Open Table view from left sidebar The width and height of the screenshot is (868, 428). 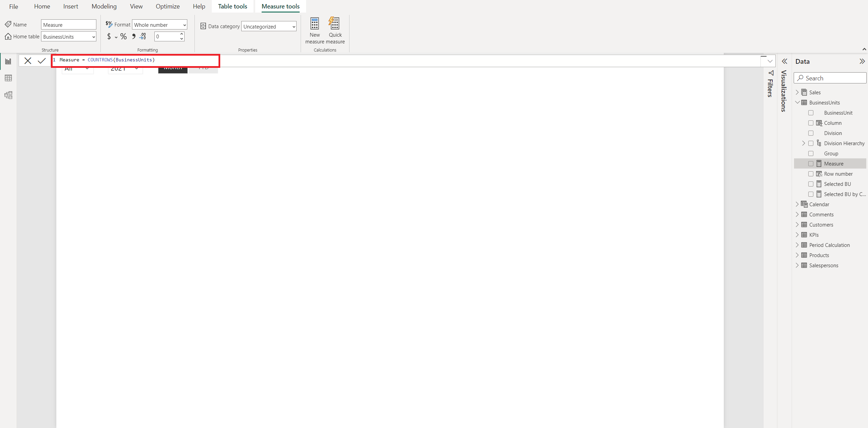click(8, 78)
